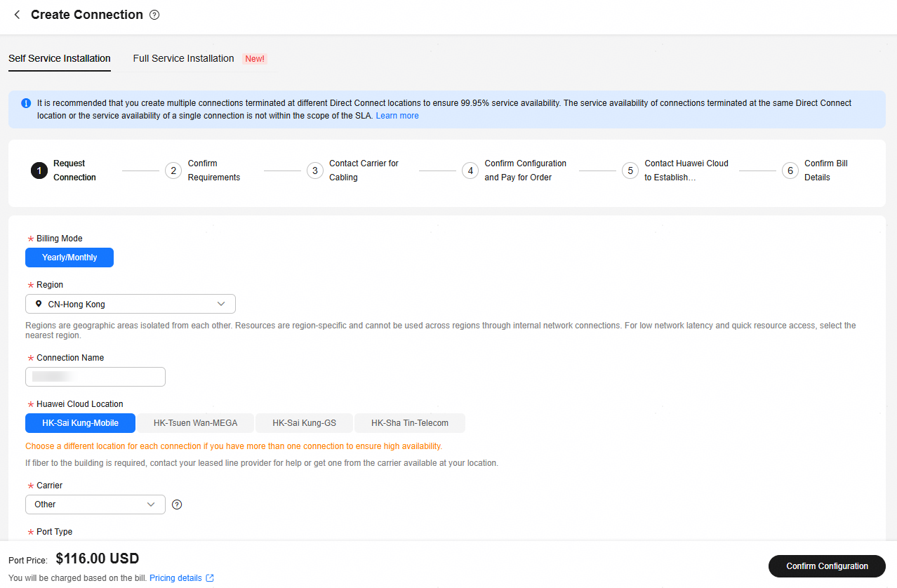Open the Pricing details link
897x588 pixels.
(x=175, y=578)
